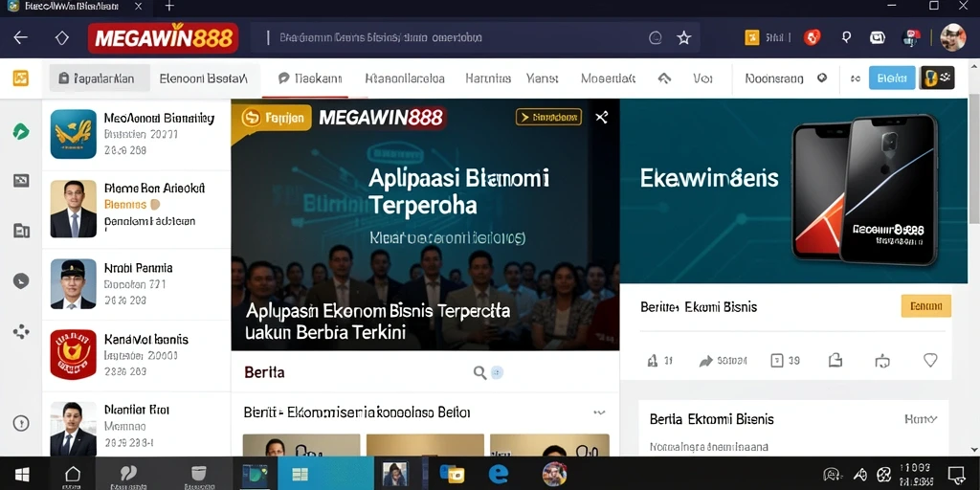Click the bookmark star in the address bar

tap(684, 38)
